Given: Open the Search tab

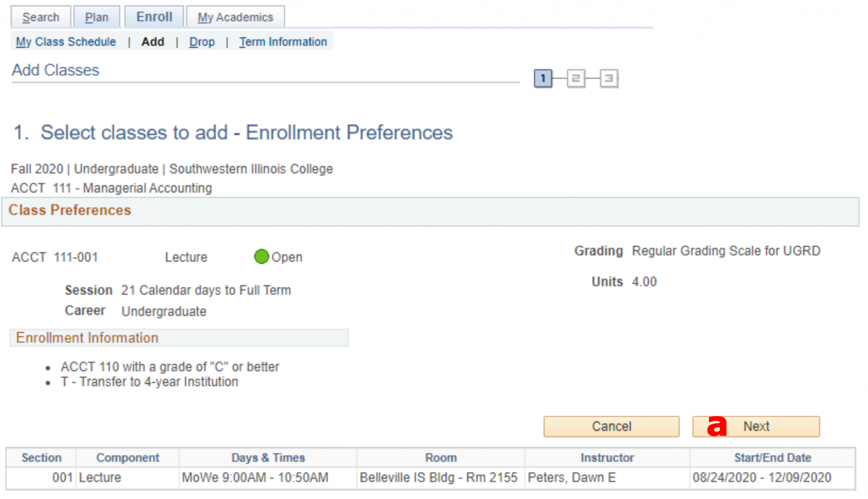Looking at the screenshot, I should click(x=41, y=17).
